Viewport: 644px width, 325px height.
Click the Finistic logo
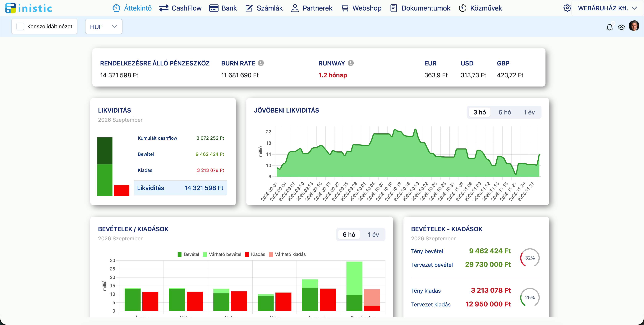29,8
